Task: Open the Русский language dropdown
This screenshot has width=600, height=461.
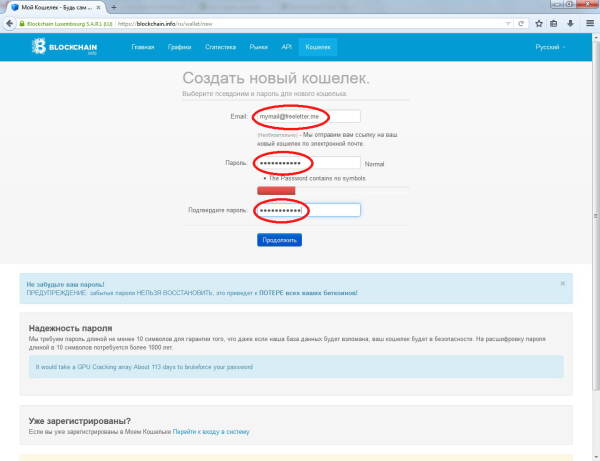Action: coord(549,47)
